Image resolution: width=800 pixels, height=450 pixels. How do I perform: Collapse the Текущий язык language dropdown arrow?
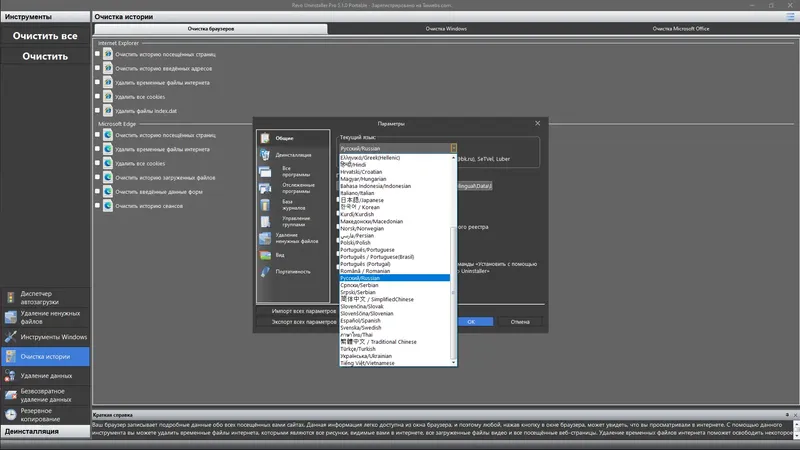click(x=453, y=148)
